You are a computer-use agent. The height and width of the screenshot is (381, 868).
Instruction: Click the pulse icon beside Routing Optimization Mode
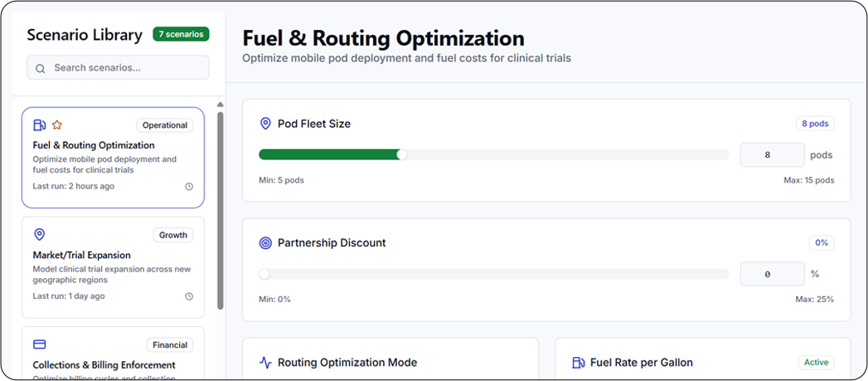coord(265,363)
